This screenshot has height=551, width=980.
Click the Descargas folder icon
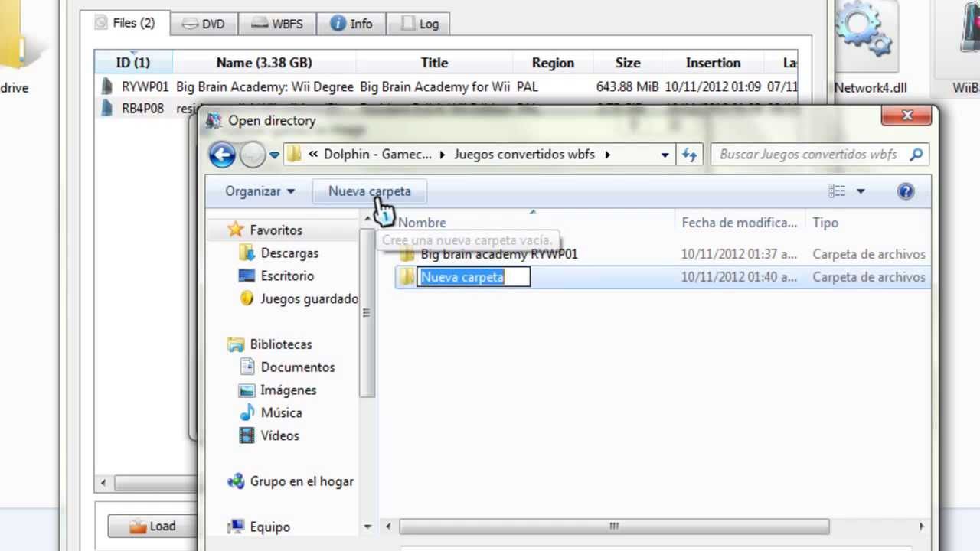247,253
